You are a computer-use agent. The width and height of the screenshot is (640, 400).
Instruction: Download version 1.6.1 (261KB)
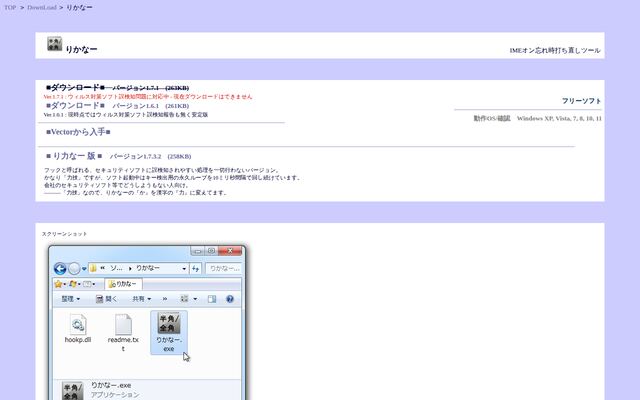[x=118, y=106]
